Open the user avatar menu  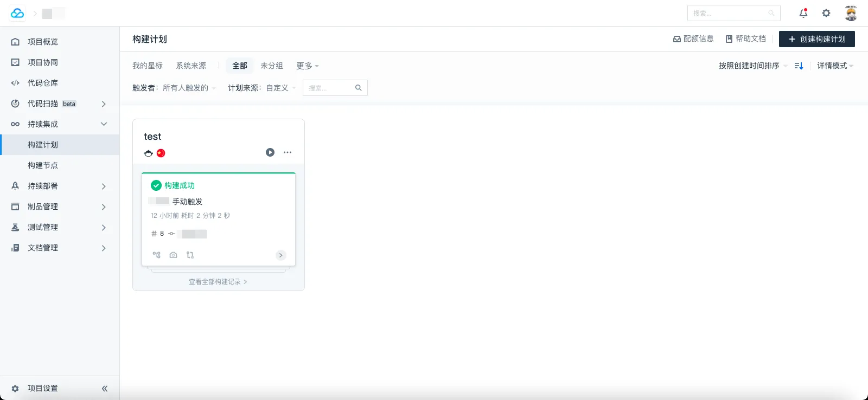click(x=851, y=13)
